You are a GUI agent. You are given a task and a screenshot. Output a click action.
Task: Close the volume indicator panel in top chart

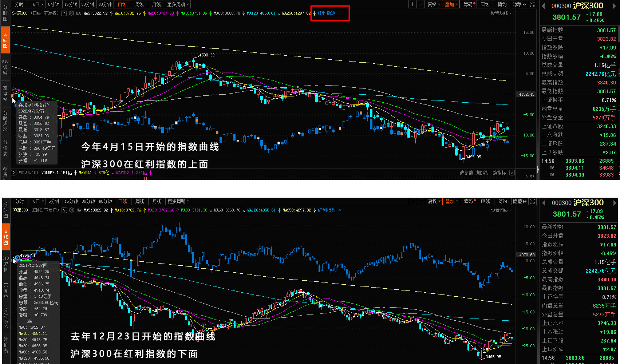[x=512, y=173]
